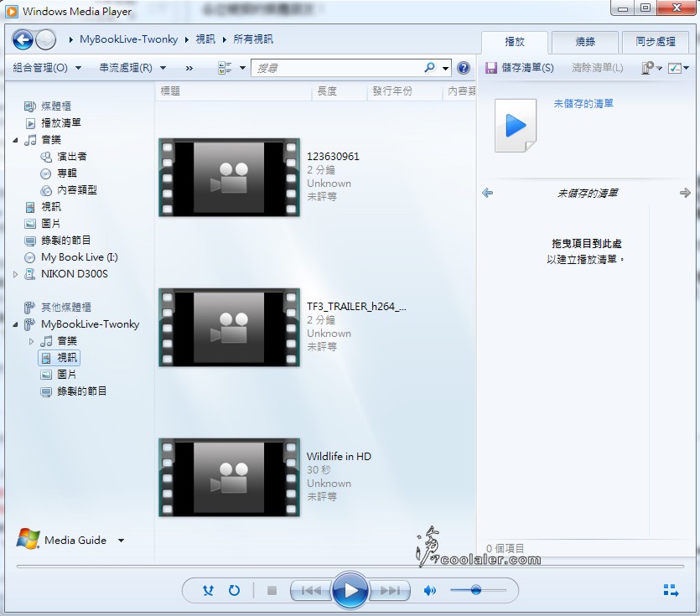Select 視訊 under MyBookLive-Twonky

click(x=60, y=358)
